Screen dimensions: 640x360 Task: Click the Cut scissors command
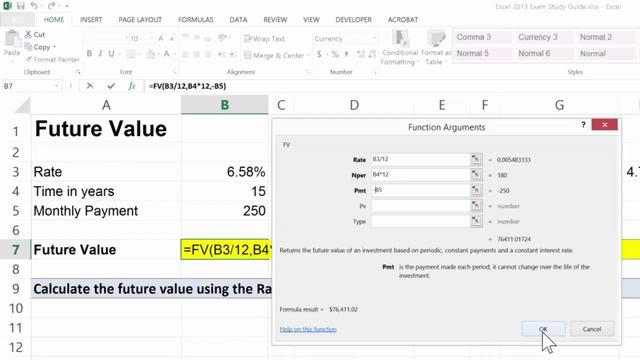point(35,35)
